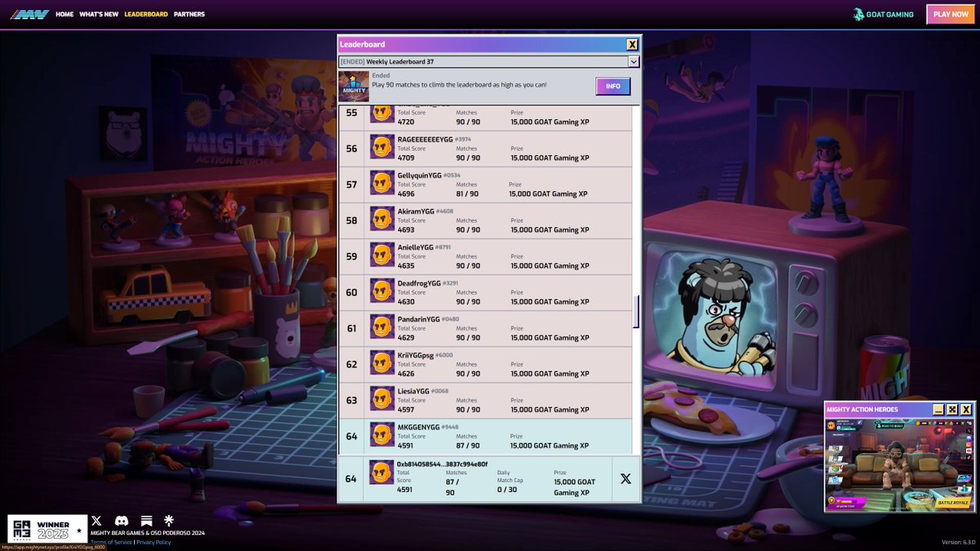Image resolution: width=980 pixels, height=551 pixels.
Task: Click the Mighty Action Heroes logo top-left
Action: [x=30, y=13]
